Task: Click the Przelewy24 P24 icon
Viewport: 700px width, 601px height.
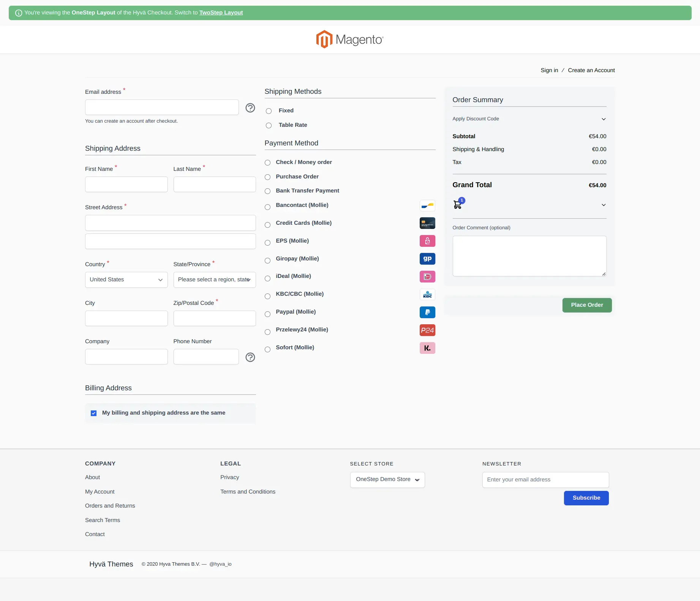Action: 427,330
